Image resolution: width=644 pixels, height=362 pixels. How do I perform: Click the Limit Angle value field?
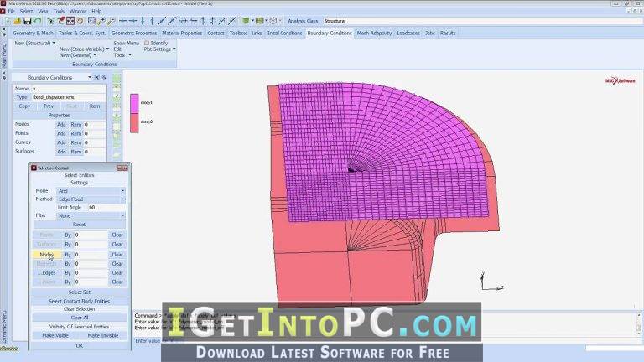click(106, 207)
